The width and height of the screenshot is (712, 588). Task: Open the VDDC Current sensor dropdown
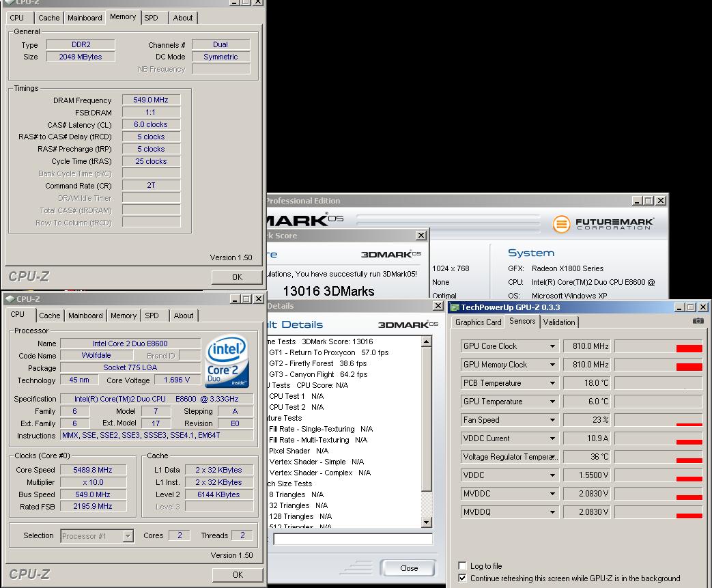[x=552, y=438]
